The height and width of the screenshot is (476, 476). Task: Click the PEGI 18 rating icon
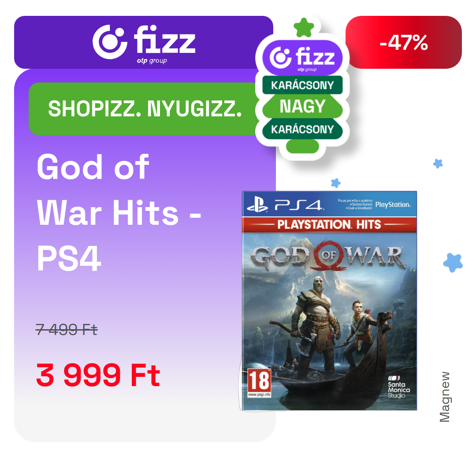pyautogui.click(x=259, y=383)
